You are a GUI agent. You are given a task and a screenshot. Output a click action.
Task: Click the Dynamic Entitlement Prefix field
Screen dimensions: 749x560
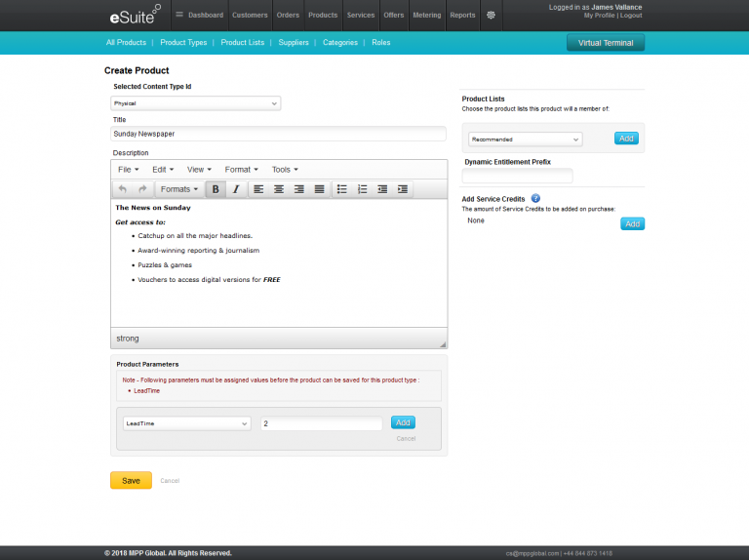click(517, 176)
